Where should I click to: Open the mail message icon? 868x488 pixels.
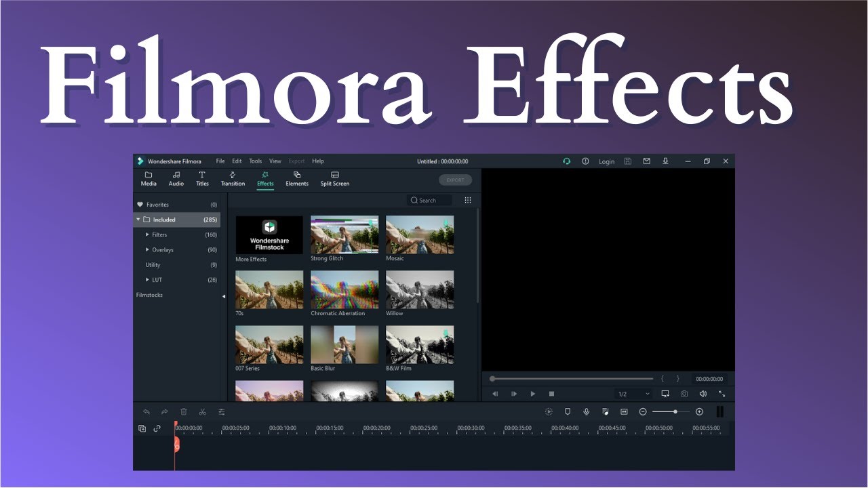coord(646,161)
